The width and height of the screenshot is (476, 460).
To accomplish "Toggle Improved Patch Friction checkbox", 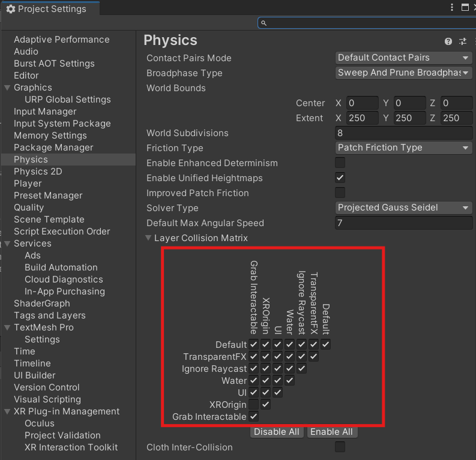I will (340, 193).
